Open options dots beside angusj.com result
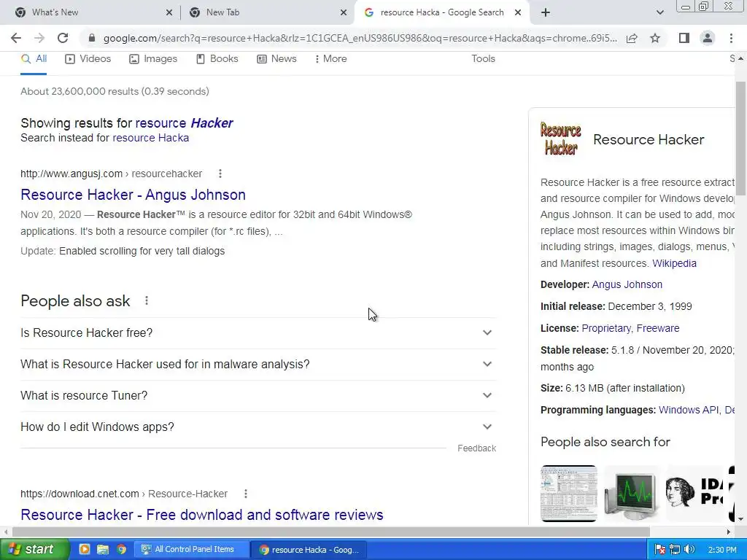 point(220,174)
